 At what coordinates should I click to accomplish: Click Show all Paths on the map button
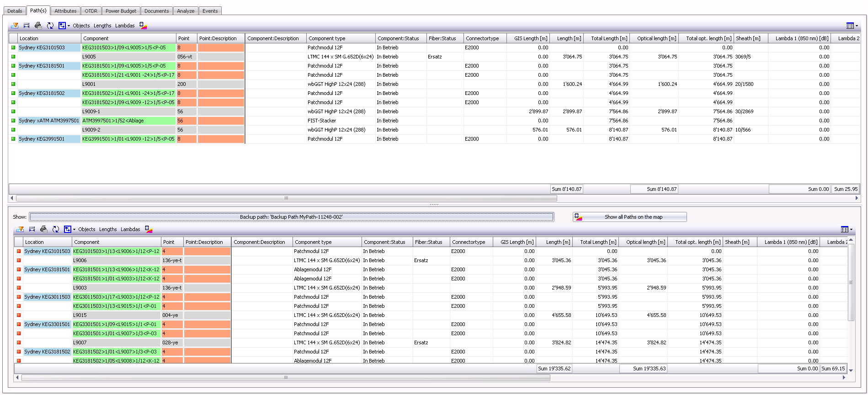tap(630, 217)
